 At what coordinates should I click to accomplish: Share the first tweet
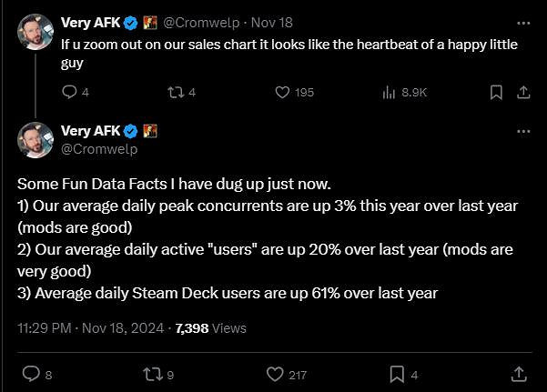click(523, 92)
